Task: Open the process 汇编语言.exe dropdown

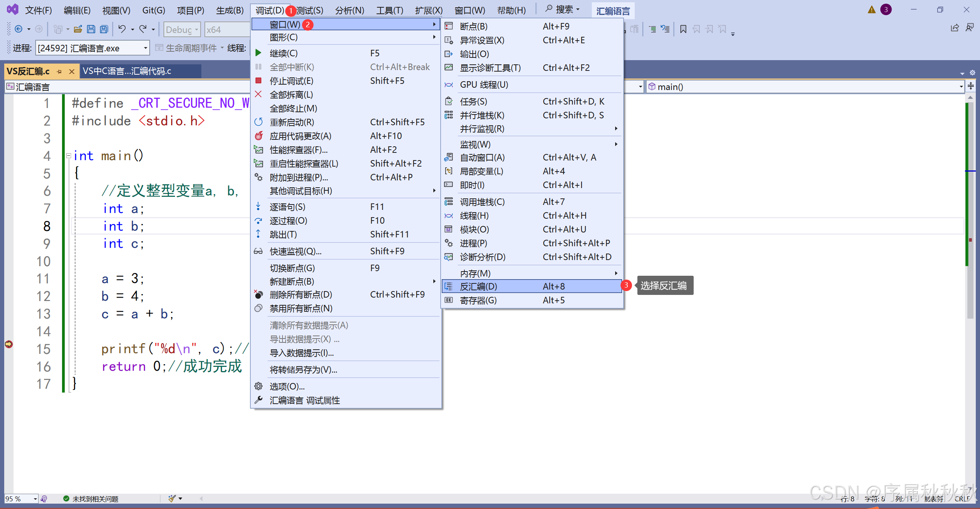Action: pyautogui.click(x=145, y=48)
